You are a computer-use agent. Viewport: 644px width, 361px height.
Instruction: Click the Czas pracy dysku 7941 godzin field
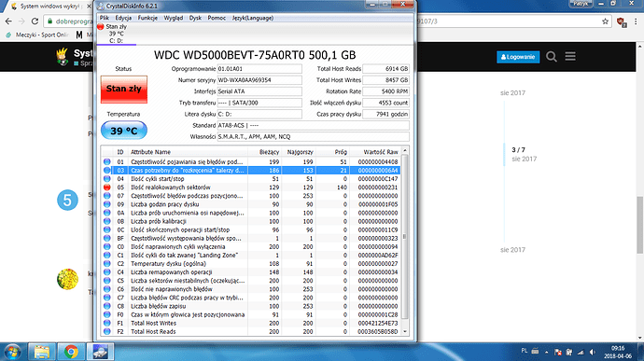click(x=385, y=114)
